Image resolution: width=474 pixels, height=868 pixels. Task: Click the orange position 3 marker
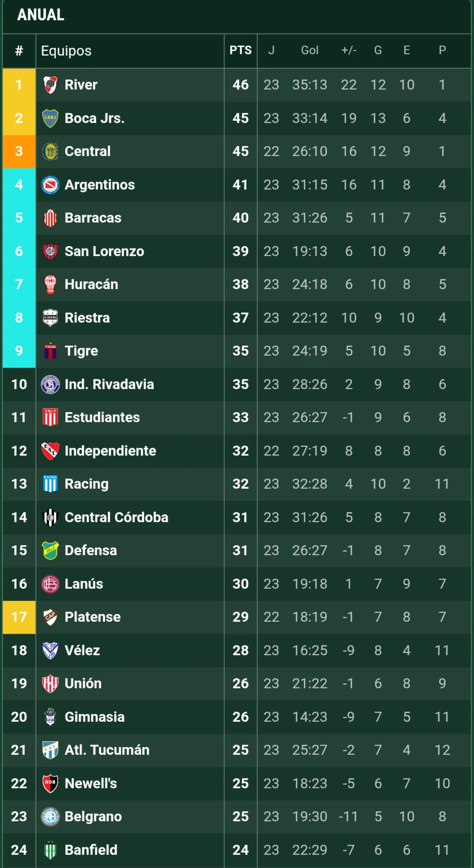point(19,151)
